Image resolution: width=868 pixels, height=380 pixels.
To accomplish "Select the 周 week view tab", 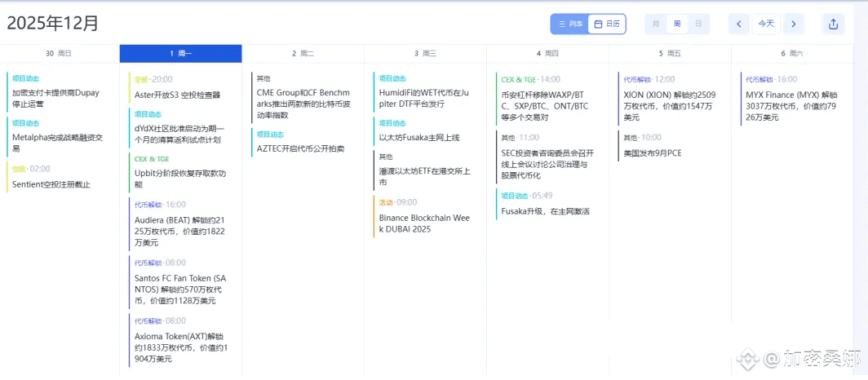I will (x=677, y=24).
